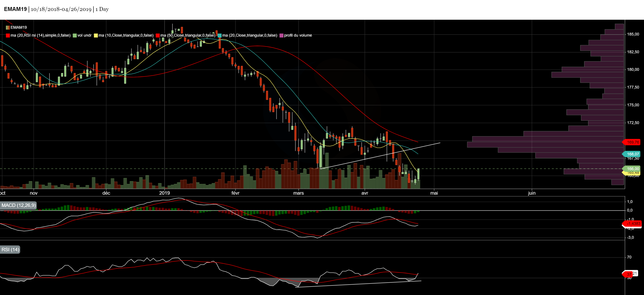Select the EMAM19 series legend label
Screen dimensions: 644x295
click(19, 28)
